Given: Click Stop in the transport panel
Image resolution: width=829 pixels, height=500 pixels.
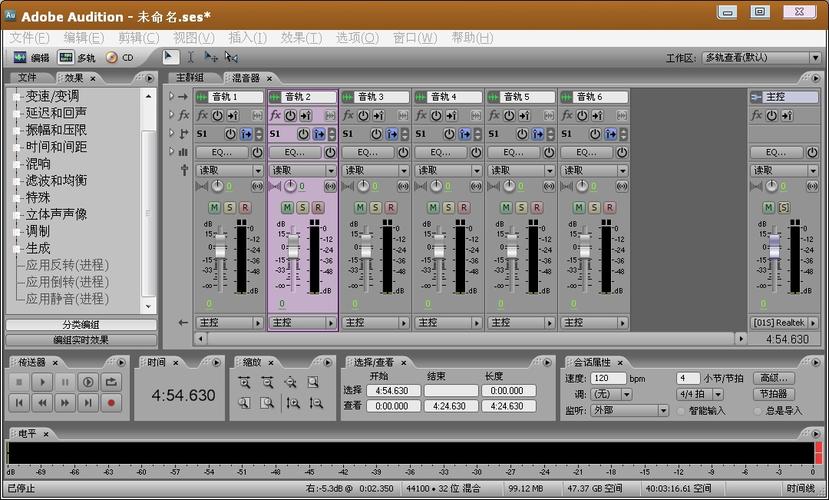Looking at the screenshot, I should [19, 382].
